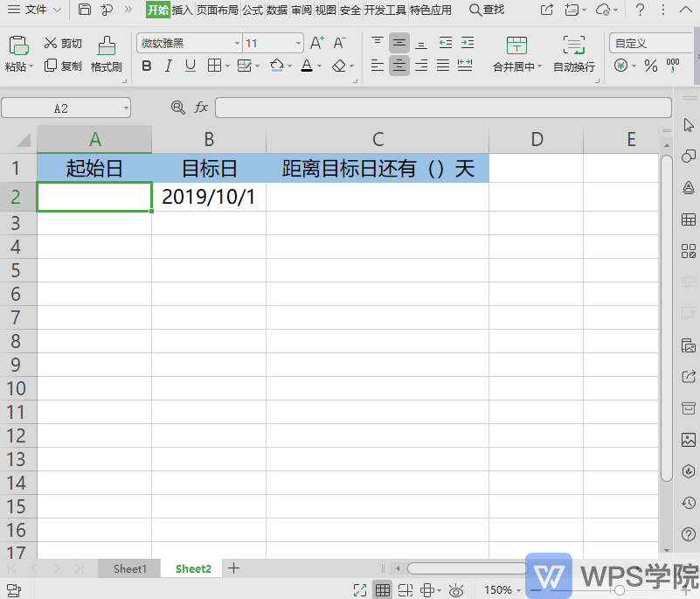Expand the Merge and Center dropdown arrow
The image size is (700, 599).
click(x=540, y=66)
